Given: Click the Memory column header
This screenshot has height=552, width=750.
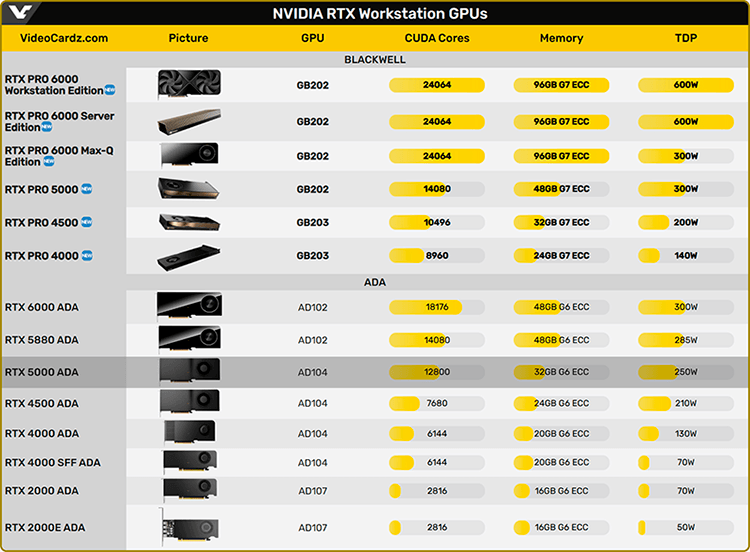Looking at the screenshot, I should [x=562, y=38].
